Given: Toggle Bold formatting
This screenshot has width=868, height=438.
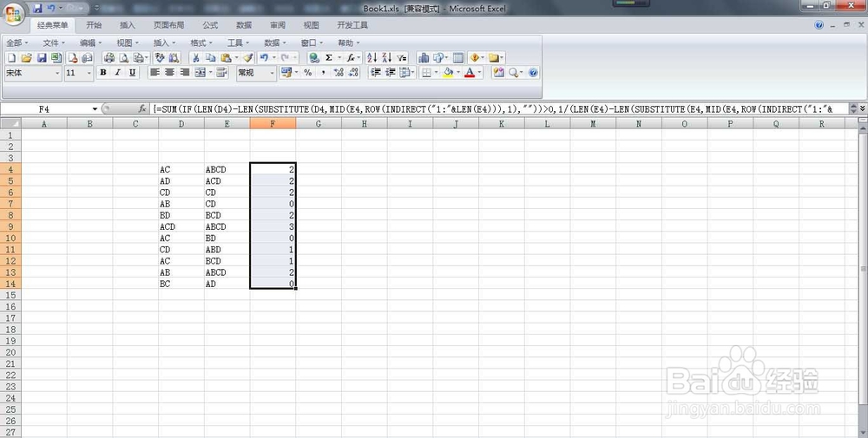Looking at the screenshot, I should tap(103, 73).
